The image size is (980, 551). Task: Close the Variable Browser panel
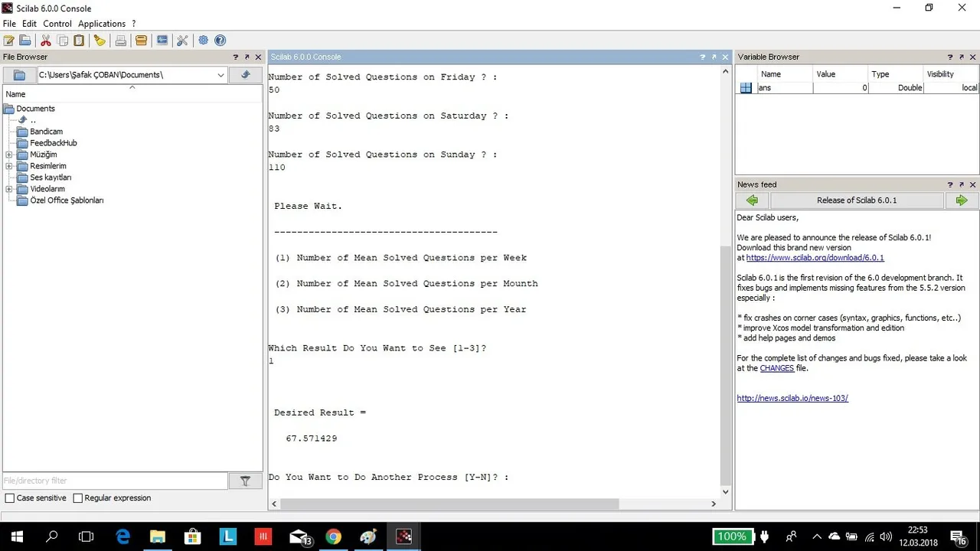coord(973,57)
